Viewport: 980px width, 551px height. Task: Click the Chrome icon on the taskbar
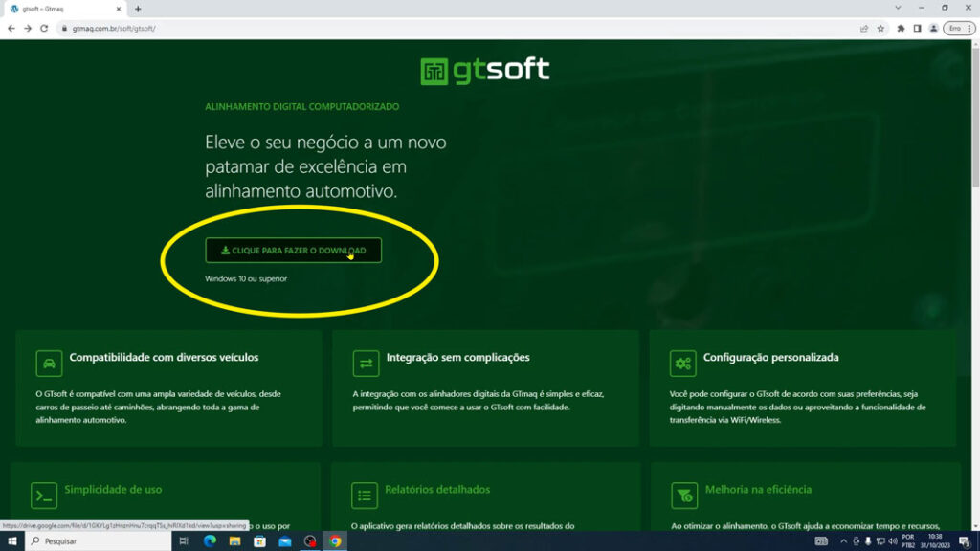(x=336, y=541)
